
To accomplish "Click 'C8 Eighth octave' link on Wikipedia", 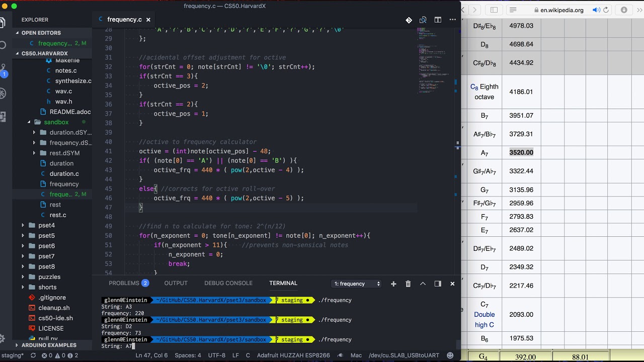I will click(x=484, y=92).
